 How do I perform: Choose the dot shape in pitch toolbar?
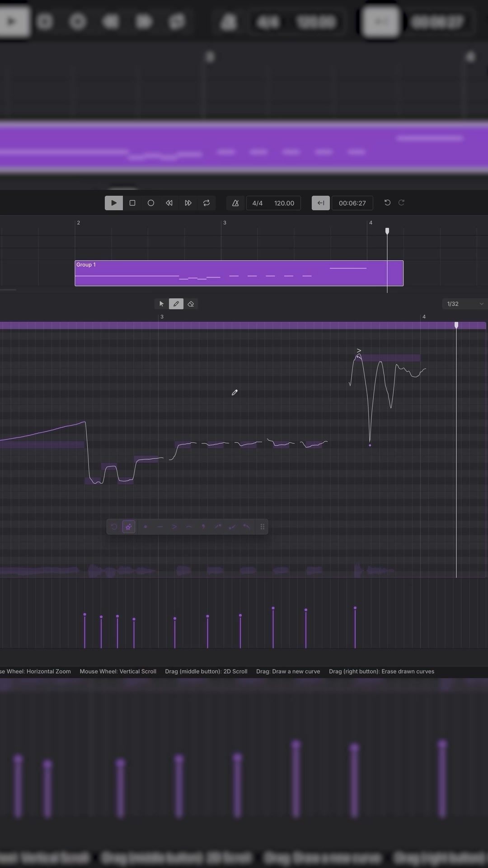point(145,527)
